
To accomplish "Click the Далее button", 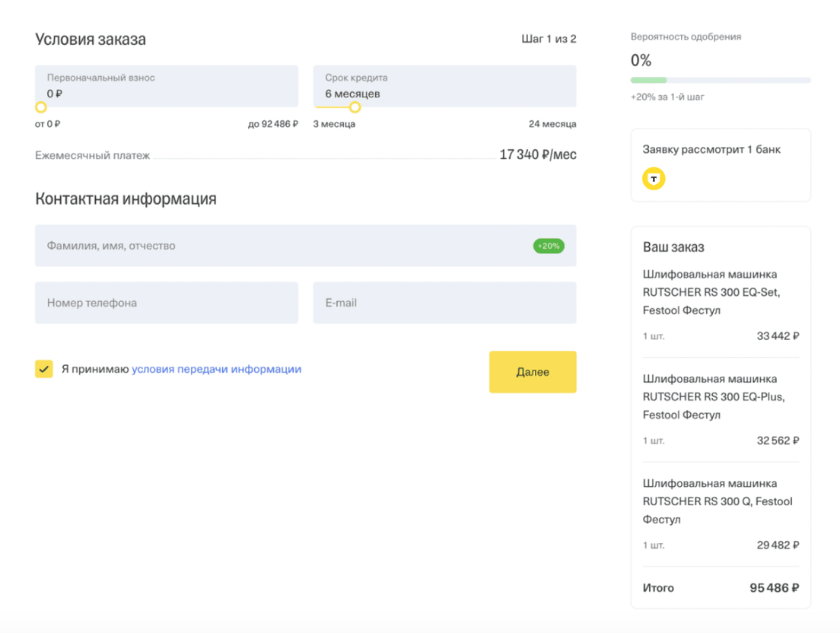I will point(533,372).
